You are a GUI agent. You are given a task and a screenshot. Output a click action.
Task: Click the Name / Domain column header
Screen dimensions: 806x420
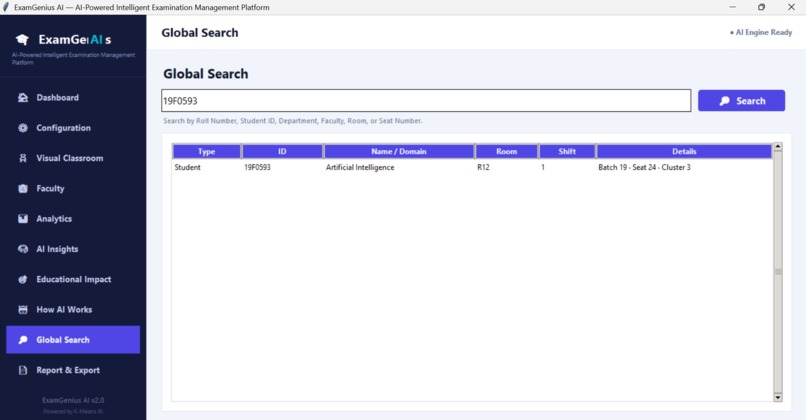399,151
